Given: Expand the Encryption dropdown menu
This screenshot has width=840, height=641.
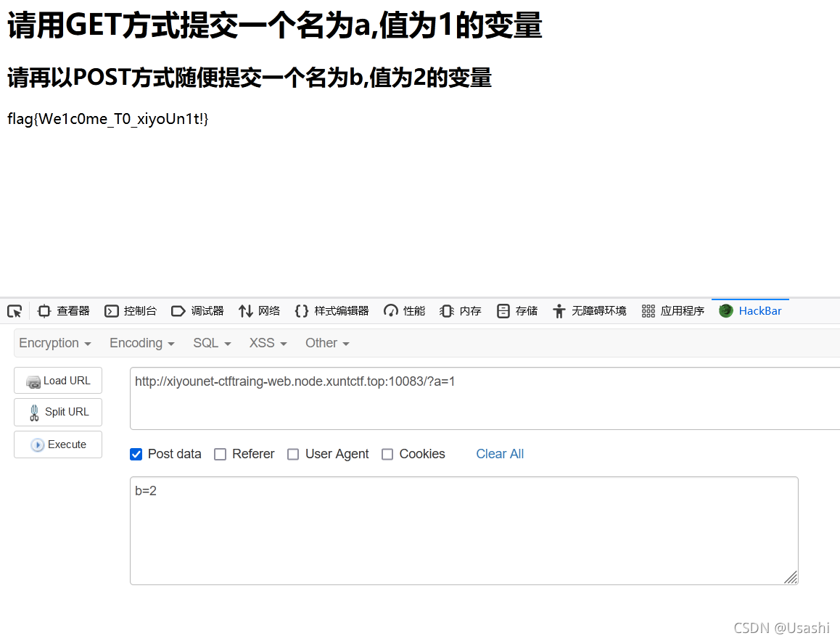Looking at the screenshot, I should 54,343.
